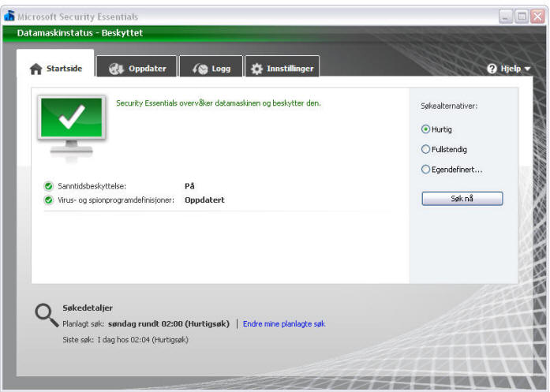Click the Datamaskinstatus - Beskyttet banner text
The image size is (550, 392).
pos(80,33)
